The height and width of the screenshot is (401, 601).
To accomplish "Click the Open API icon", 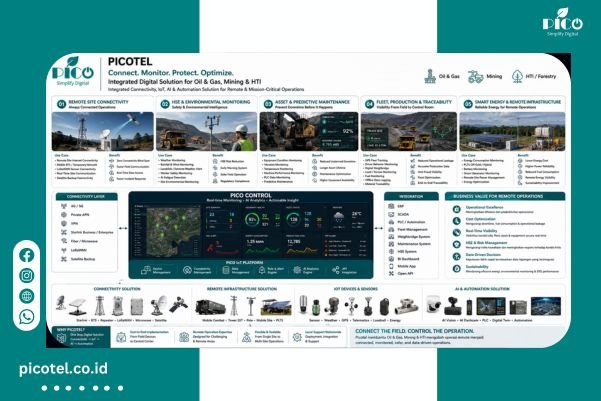I will coord(391,274).
